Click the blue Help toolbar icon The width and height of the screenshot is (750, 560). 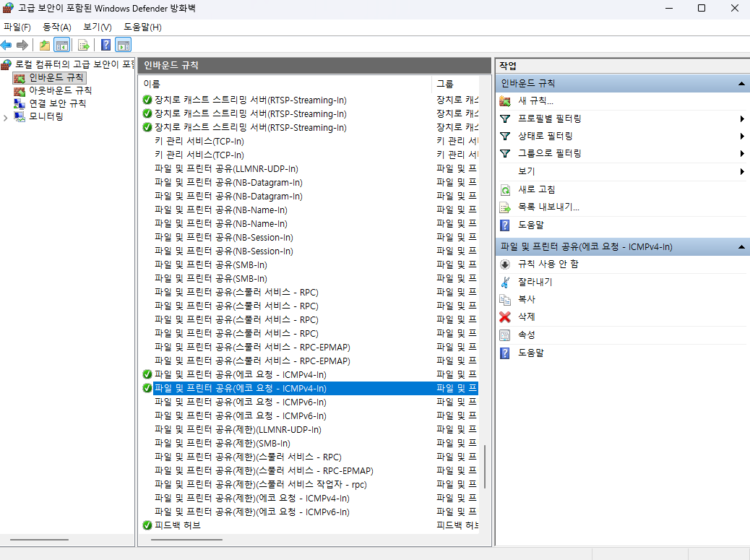coord(105,45)
